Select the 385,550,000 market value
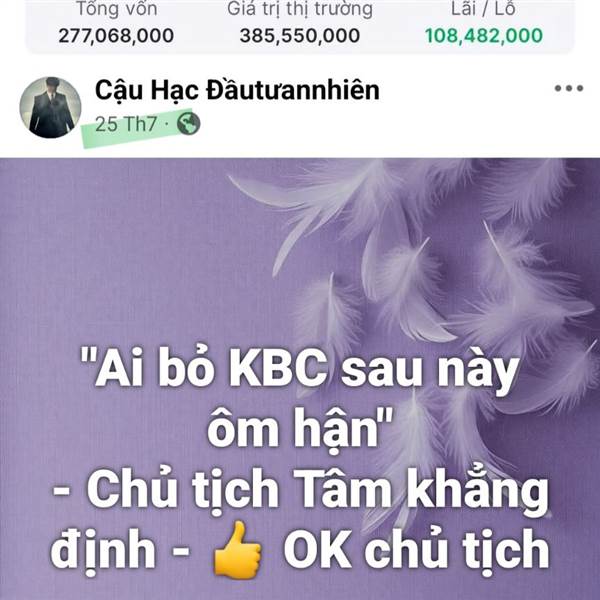The width and height of the screenshot is (600, 600). [x=300, y=36]
